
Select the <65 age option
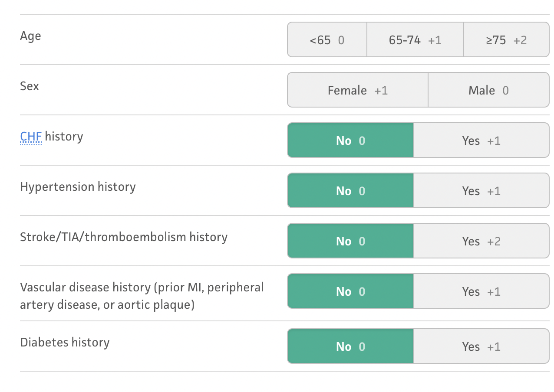click(327, 40)
